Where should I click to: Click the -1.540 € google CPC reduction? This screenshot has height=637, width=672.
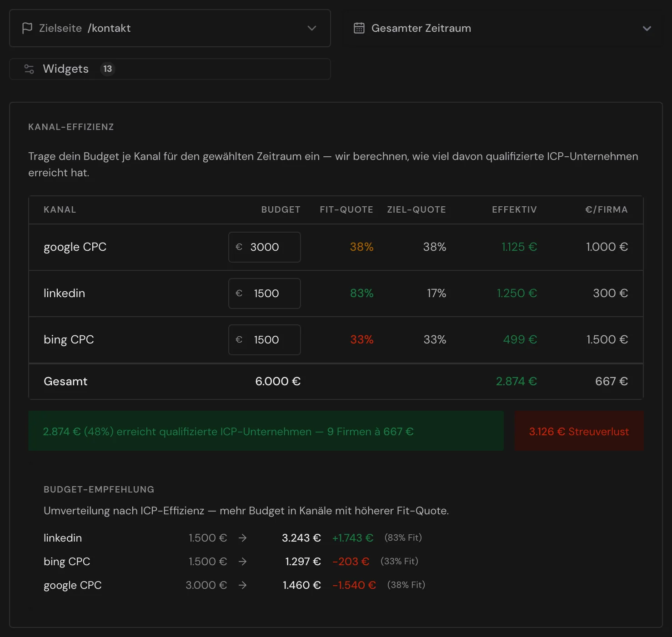coord(354,585)
